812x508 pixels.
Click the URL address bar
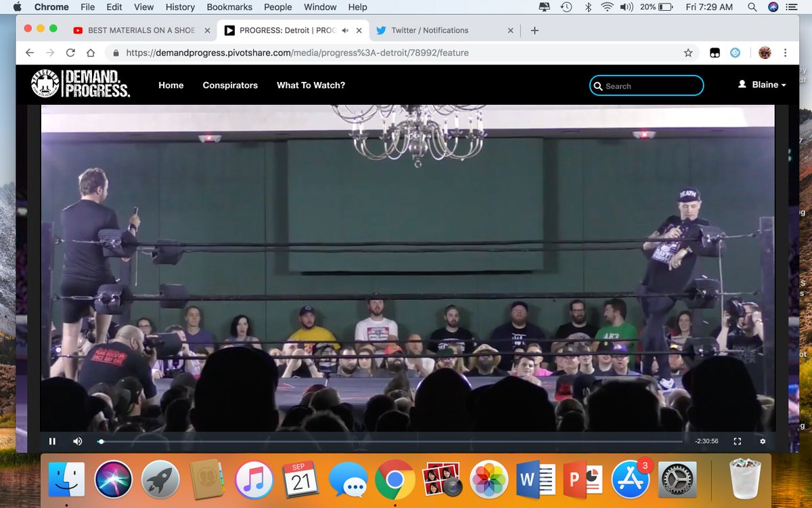click(x=403, y=53)
